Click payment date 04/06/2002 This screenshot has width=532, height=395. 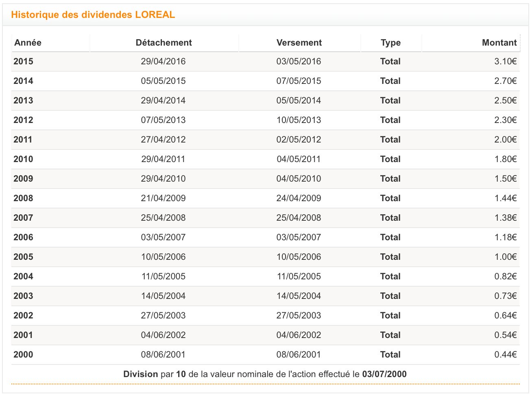click(x=299, y=335)
